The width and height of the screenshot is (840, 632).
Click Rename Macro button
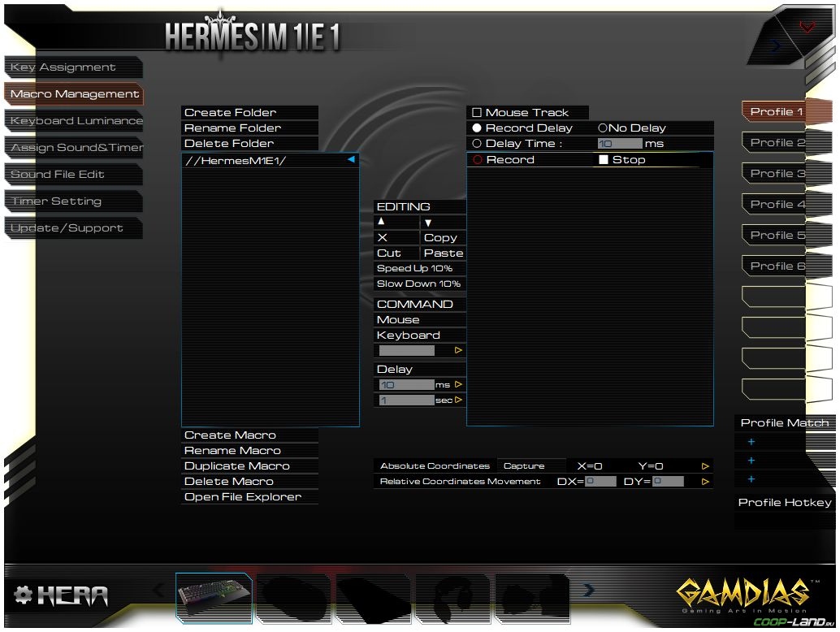tap(249, 451)
